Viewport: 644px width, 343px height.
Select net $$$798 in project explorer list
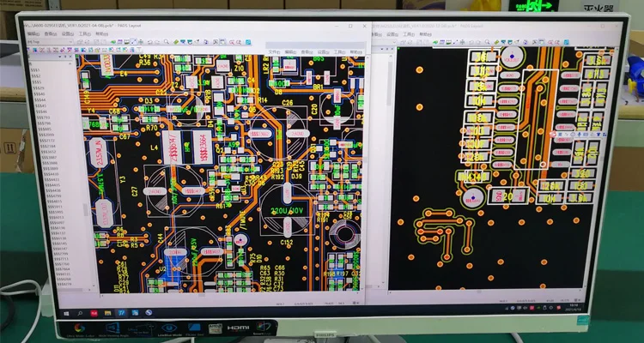45,123
